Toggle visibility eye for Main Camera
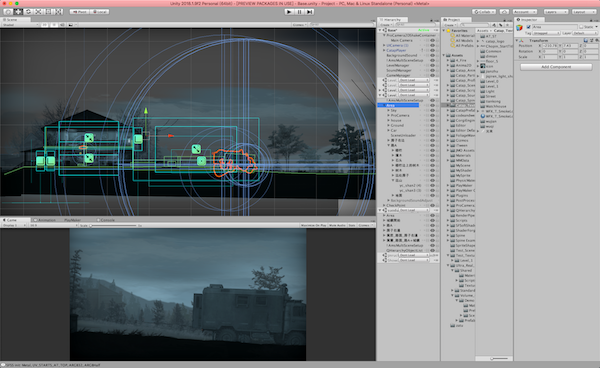The height and width of the screenshot is (368, 600). (432, 40)
